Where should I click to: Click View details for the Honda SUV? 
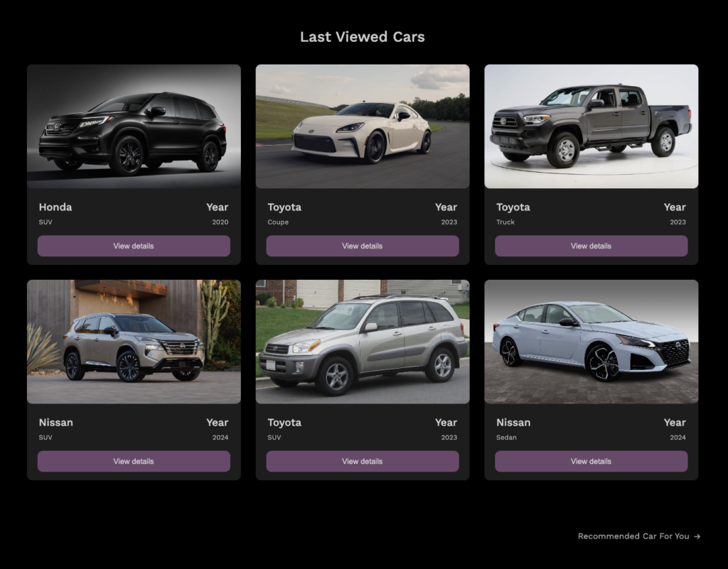coord(134,246)
